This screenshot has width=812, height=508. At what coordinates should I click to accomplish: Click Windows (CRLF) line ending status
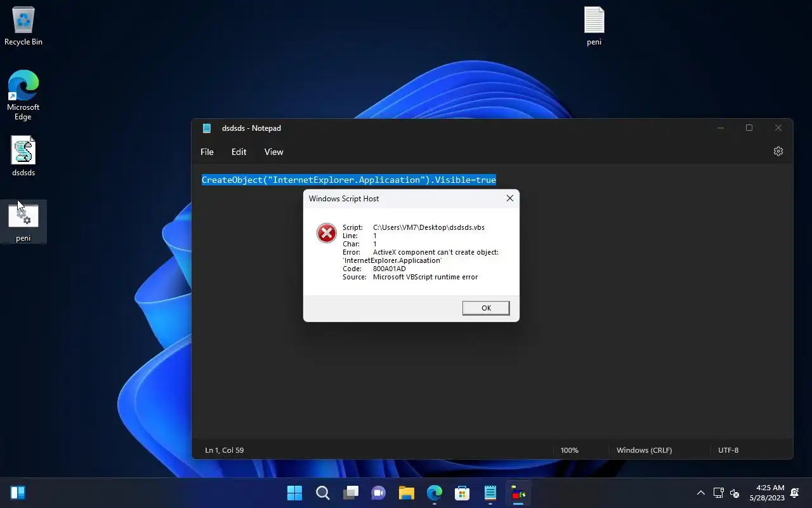tap(645, 450)
